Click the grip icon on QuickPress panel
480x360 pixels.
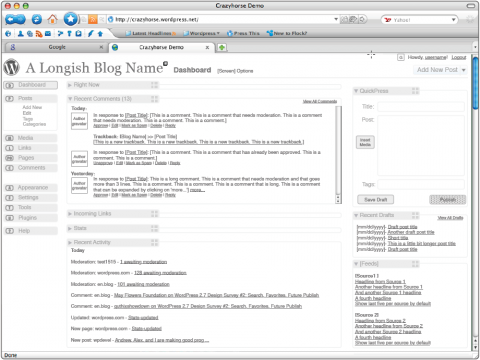point(415,91)
